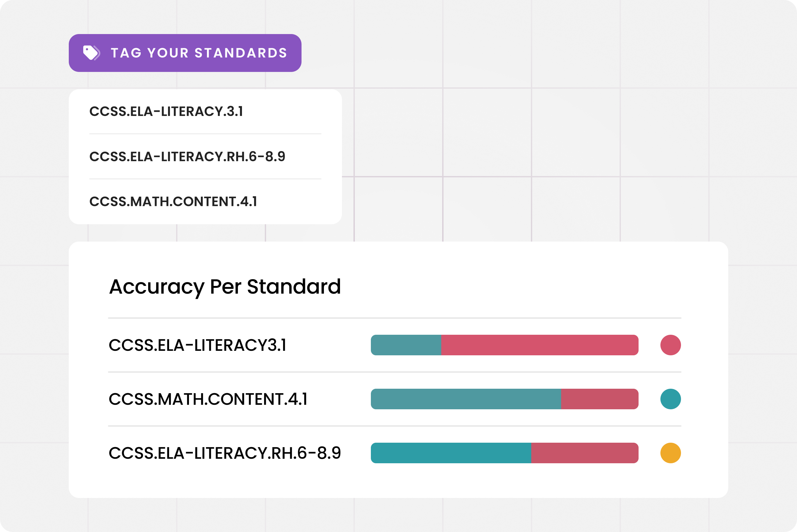This screenshot has height=532, width=797.
Task: Click the boundary between teal and red in the CCSS.MATH.CONTENT.4.1 bar
Action: [x=561, y=399]
